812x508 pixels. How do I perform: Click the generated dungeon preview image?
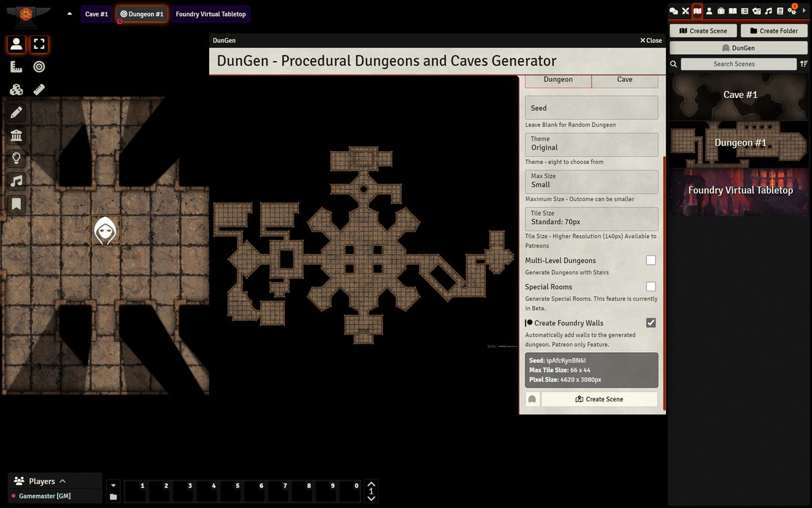tap(364, 245)
